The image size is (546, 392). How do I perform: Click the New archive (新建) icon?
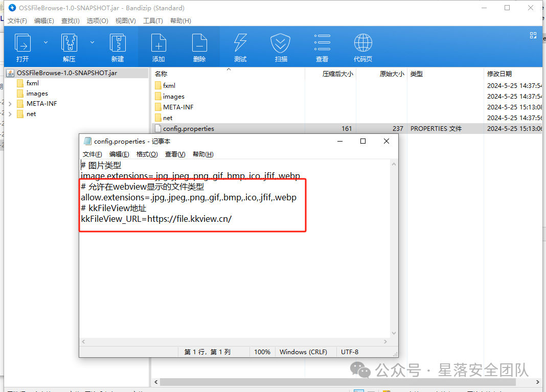(x=118, y=43)
